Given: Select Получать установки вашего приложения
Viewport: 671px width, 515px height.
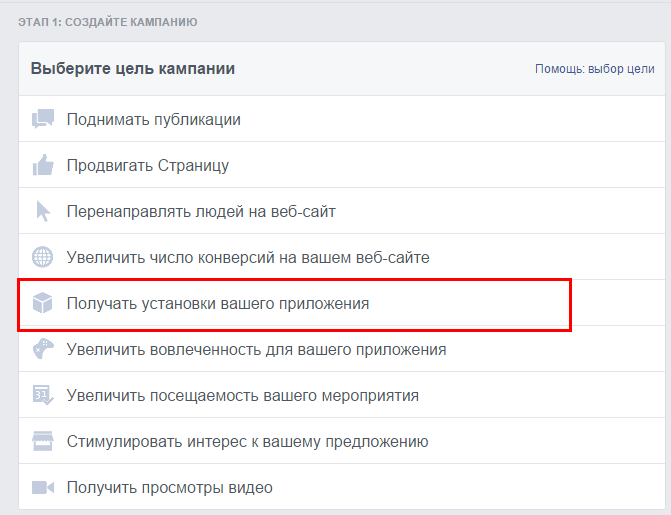Looking at the screenshot, I should coord(341,303).
